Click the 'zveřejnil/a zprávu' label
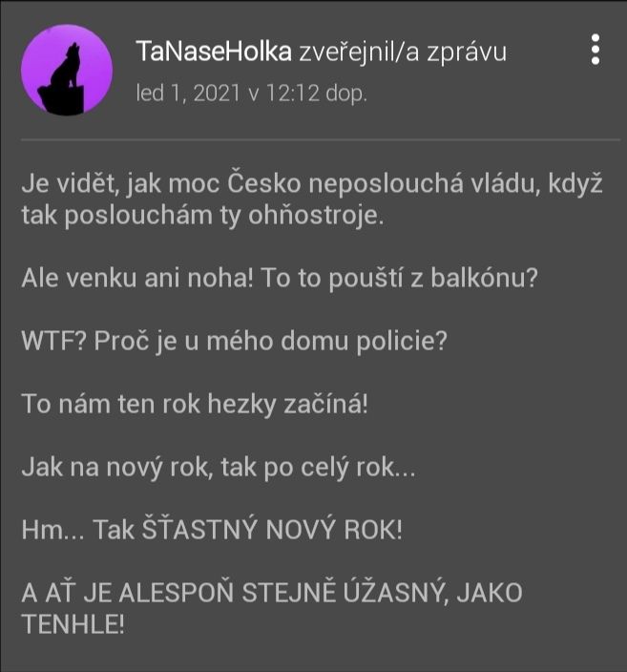 coord(403,52)
